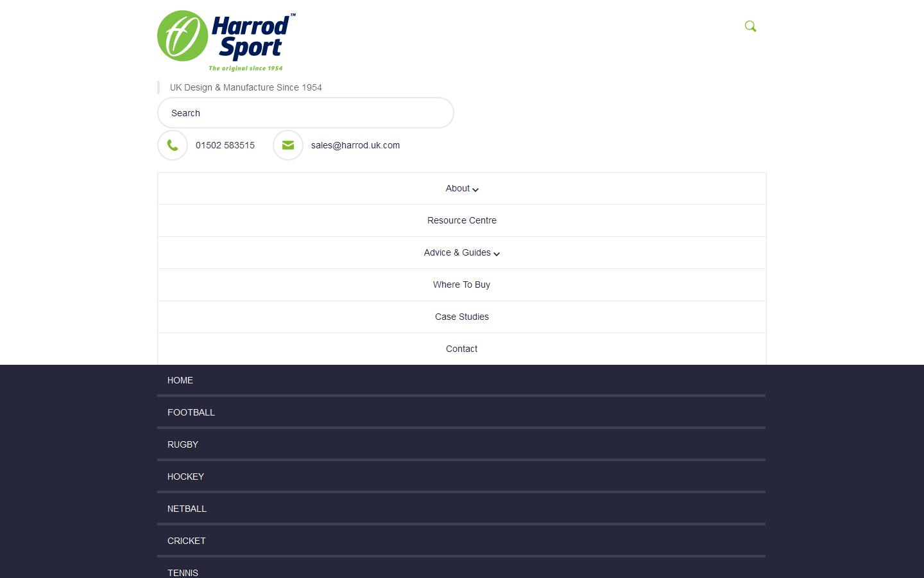Viewport: 924px width, 578px height.
Task: Click the Harrod Sport logo
Action: [x=226, y=40]
